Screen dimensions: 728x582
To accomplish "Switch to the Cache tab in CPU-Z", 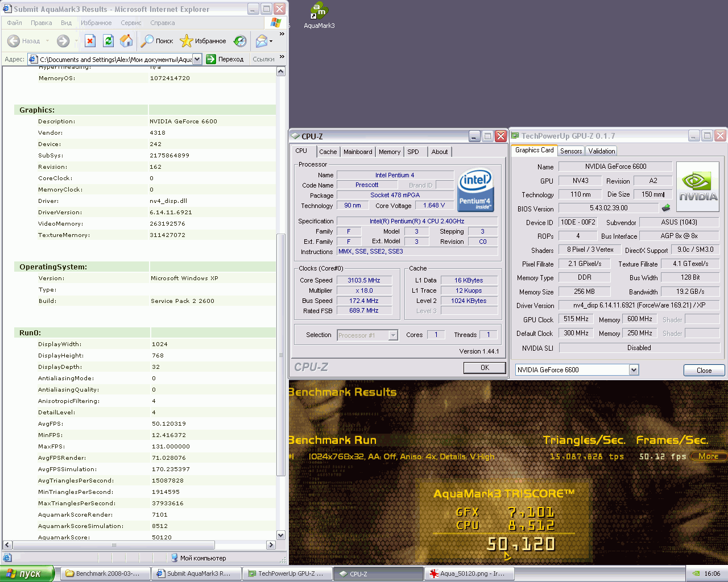I will [328, 152].
